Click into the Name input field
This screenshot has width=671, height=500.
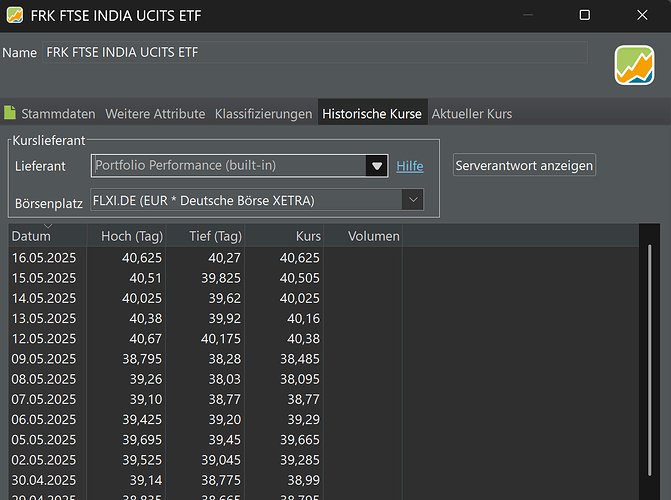coord(315,52)
